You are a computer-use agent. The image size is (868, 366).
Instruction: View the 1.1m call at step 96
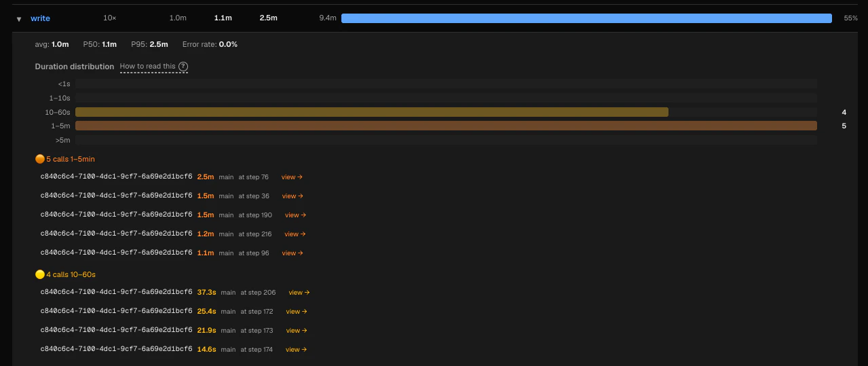(293, 253)
